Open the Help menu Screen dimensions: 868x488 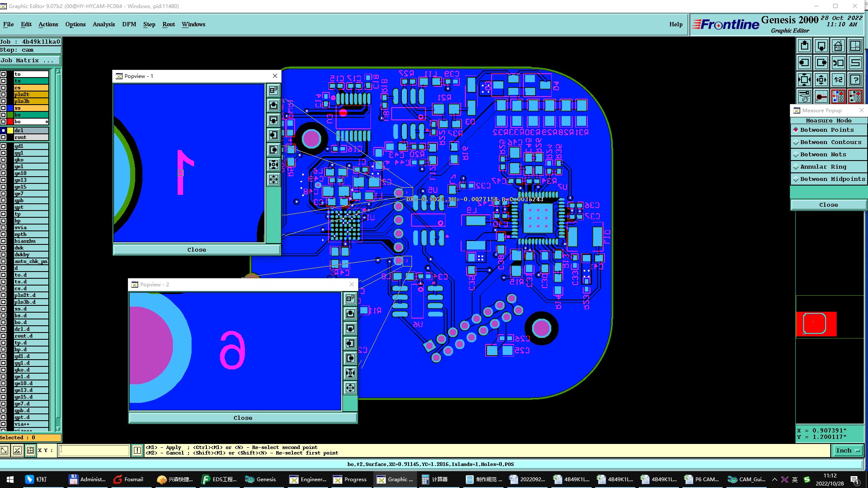pyautogui.click(x=676, y=24)
